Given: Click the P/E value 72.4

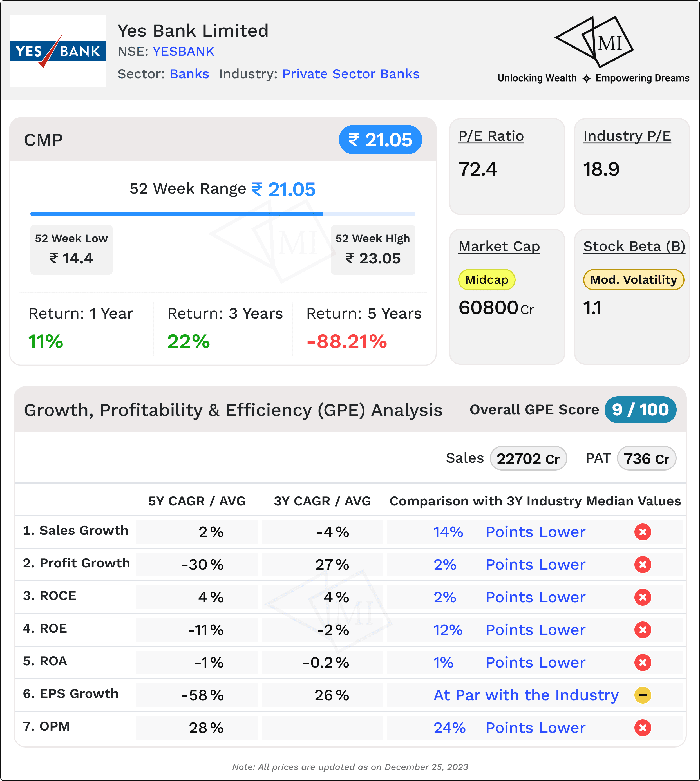Looking at the screenshot, I should [478, 169].
